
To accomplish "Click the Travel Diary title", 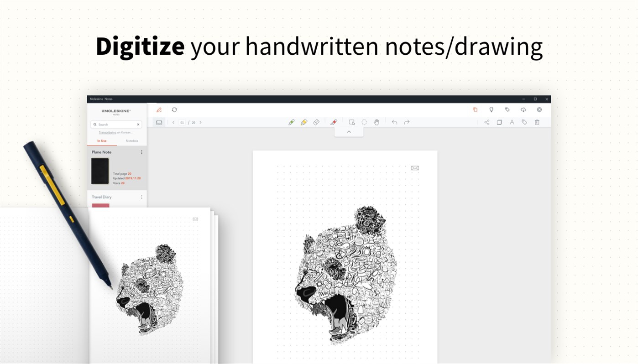I will (101, 197).
